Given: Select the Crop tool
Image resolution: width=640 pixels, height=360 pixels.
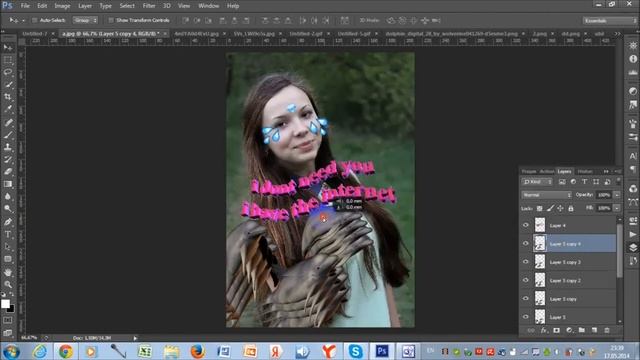Looking at the screenshot, I should (x=8, y=97).
